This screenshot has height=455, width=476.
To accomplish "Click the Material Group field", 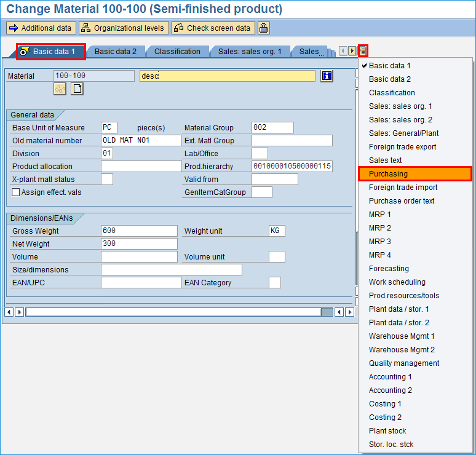I will (272, 128).
